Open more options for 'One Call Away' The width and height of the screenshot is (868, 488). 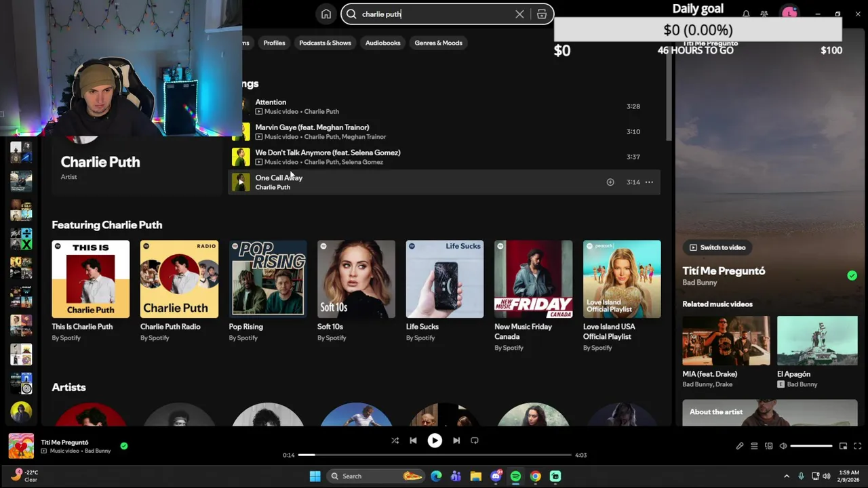[649, 182]
